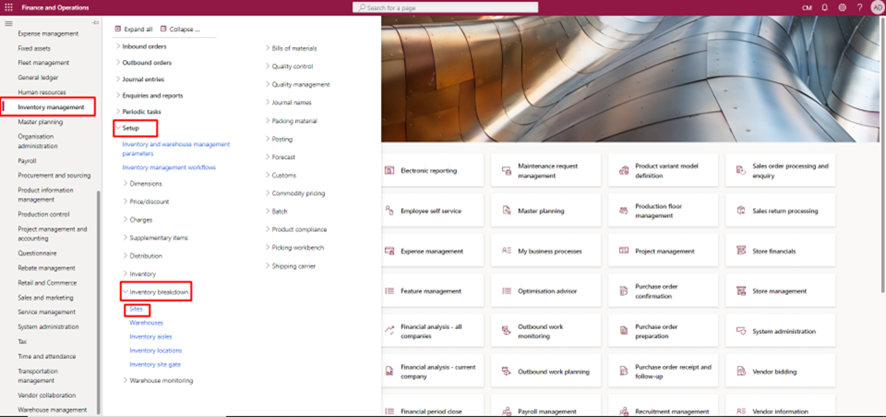886x417 pixels.
Task: Collapse the Inventory breakdown subgroup
Action: (x=125, y=292)
